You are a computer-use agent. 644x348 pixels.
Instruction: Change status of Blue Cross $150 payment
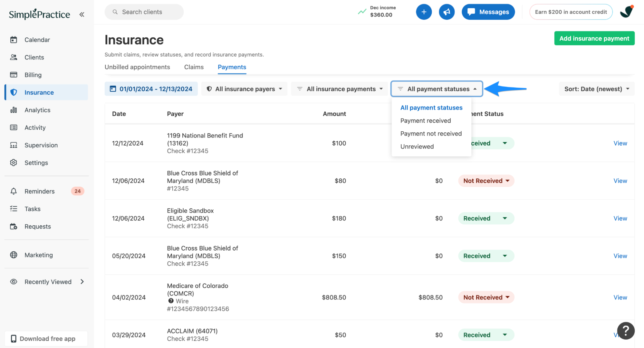point(486,256)
